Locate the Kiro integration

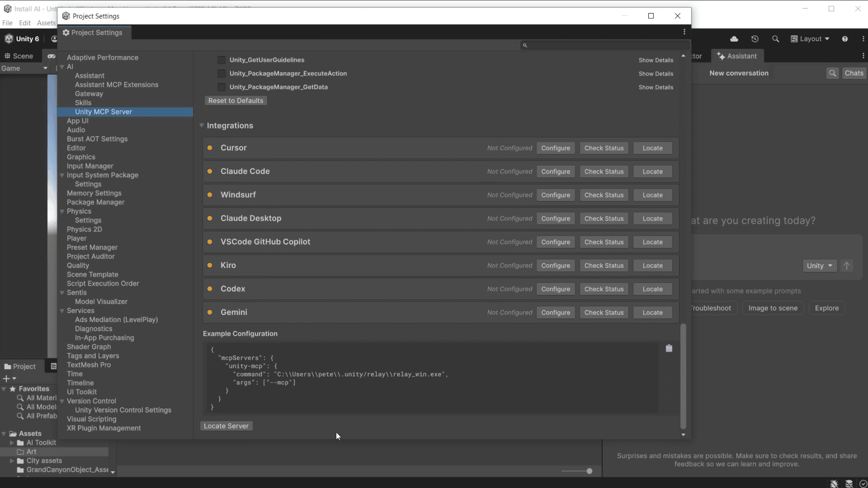(x=652, y=266)
